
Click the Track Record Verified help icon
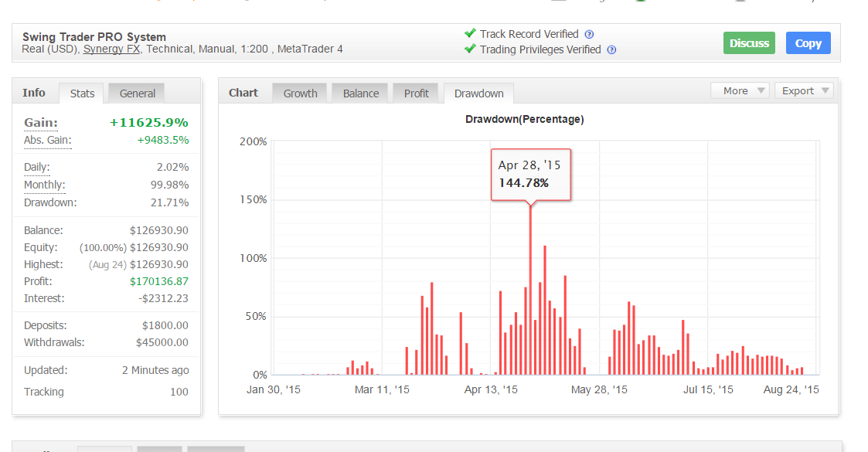[589, 34]
